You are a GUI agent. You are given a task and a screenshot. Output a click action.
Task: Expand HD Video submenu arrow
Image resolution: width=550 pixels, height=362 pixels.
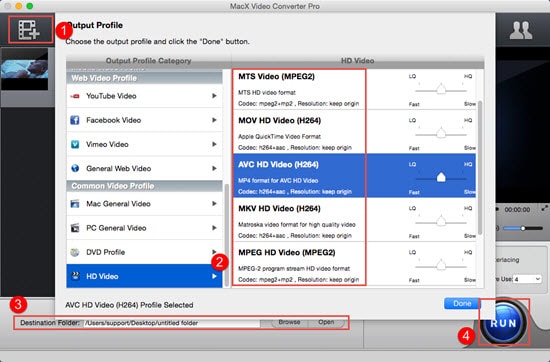pos(214,276)
